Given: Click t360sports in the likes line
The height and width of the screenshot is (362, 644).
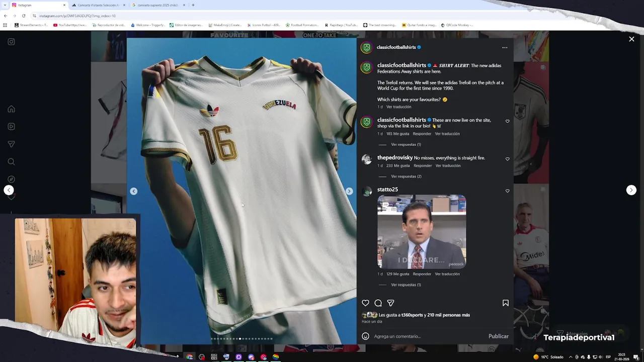Looking at the screenshot, I should 412,315.
